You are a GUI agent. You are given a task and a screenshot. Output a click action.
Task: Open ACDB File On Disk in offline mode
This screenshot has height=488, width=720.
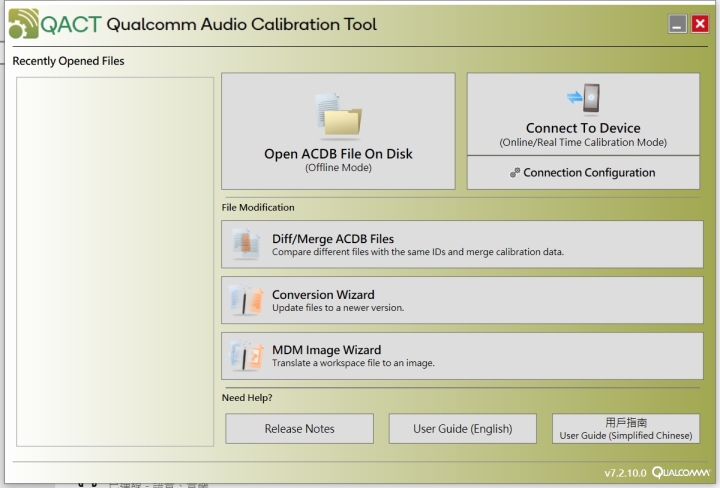(338, 131)
